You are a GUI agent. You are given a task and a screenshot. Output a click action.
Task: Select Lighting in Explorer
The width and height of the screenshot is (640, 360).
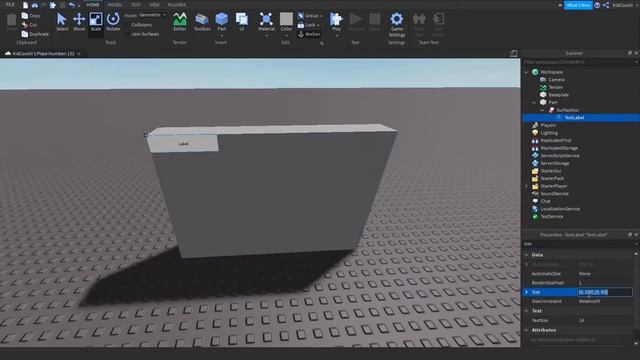click(549, 133)
